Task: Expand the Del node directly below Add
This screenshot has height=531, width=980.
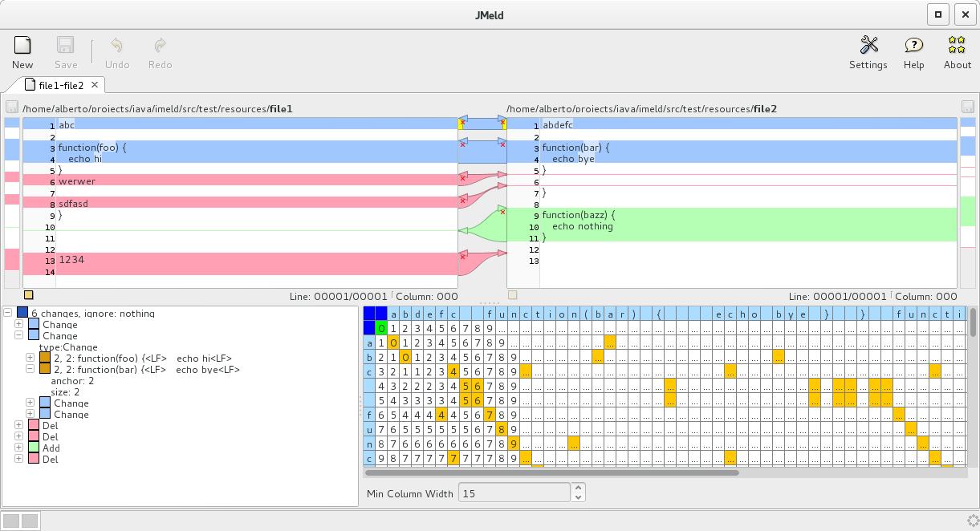Action: pos(18,459)
